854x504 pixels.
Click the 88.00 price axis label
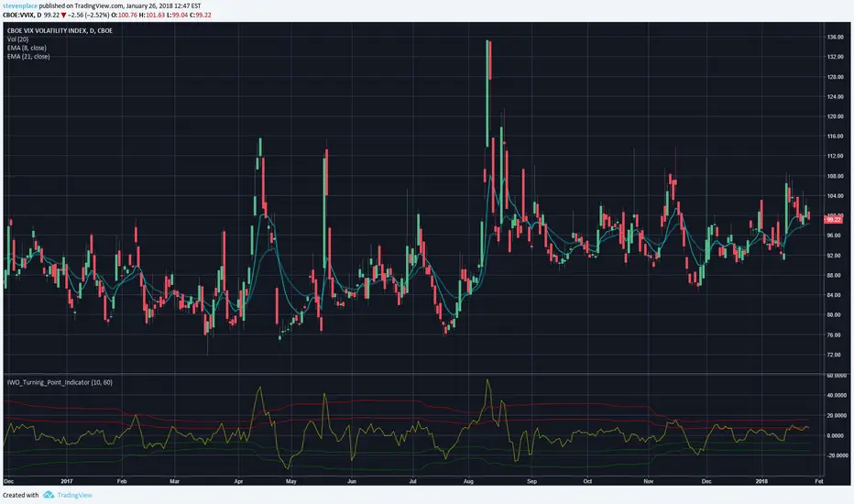pyautogui.click(x=835, y=275)
